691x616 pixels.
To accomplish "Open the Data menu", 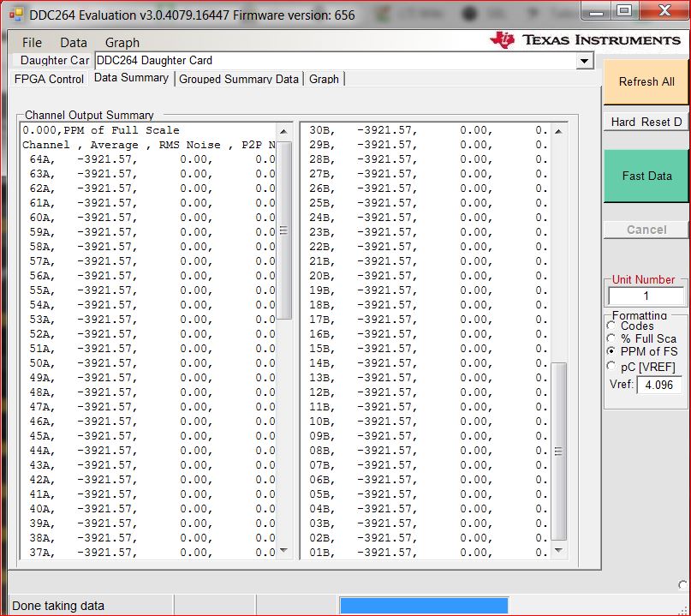I will coord(74,43).
